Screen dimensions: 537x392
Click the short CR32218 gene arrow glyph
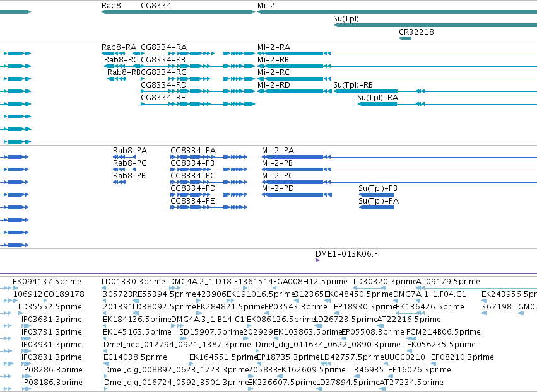(405, 38)
